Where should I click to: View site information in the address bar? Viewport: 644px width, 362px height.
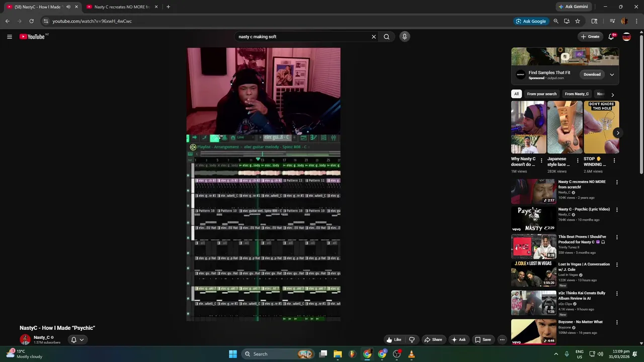[46, 21]
